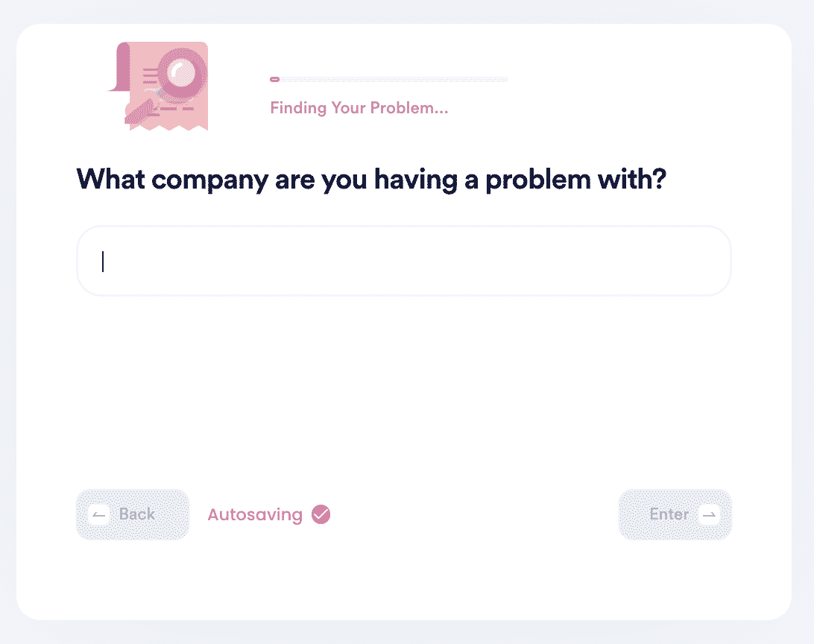Viewport: 814px width, 644px height.
Task: Click the Back button label text
Action: point(137,514)
